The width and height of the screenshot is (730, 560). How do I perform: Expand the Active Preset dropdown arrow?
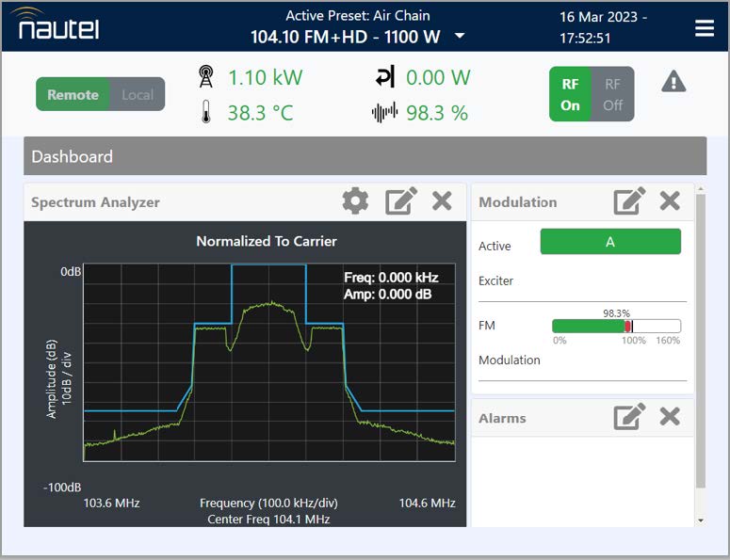(460, 37)
